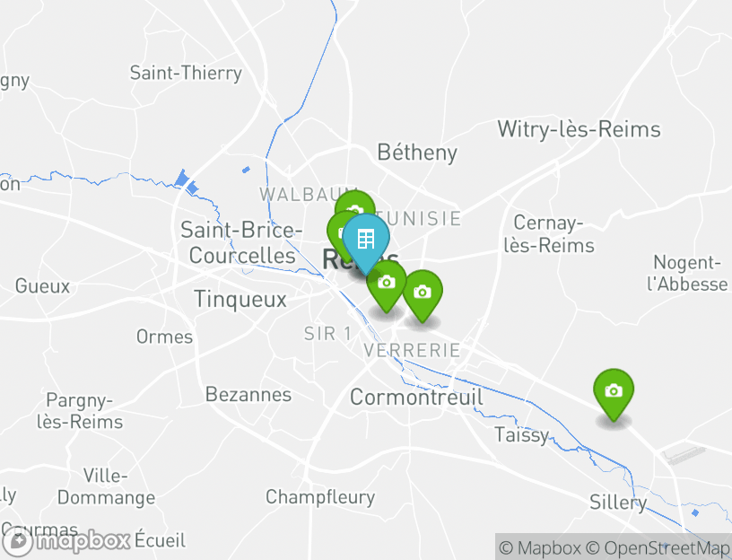Click the Mapbox logo
Screen dimensions: 732x560
(68, 541)
